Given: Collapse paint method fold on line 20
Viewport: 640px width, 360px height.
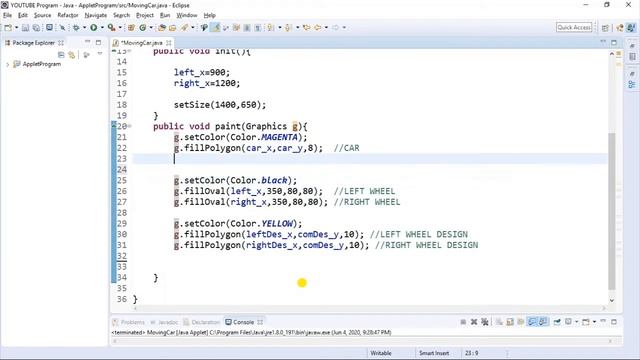Looking at the screenshot, I should tap(130, 126).
